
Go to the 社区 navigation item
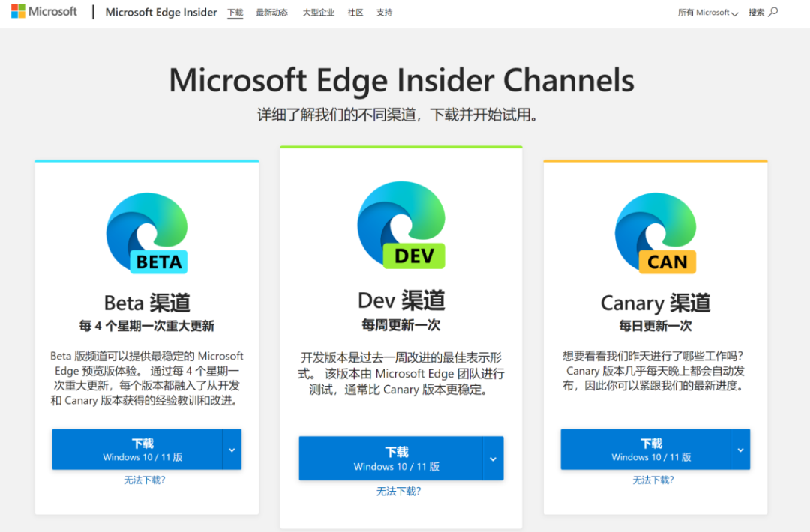point(355,13)
